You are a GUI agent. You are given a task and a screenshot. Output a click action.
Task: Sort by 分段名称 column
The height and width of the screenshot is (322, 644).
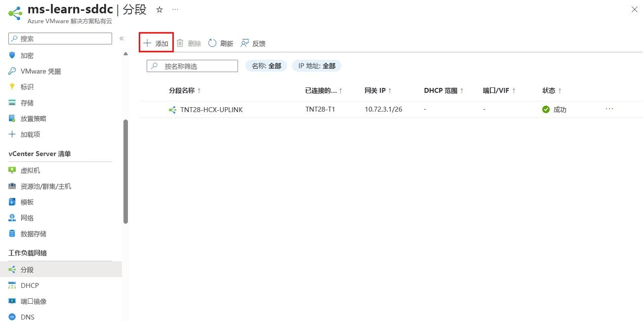185,91
